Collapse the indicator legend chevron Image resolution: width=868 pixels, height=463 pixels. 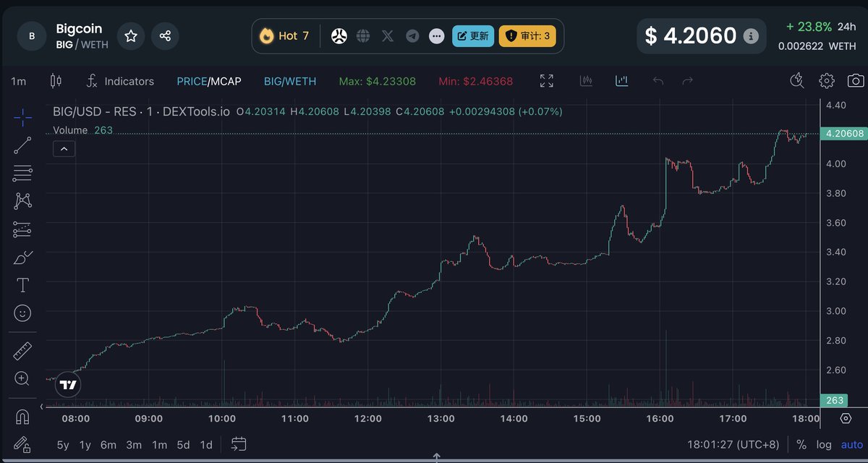click(x=64, y=149)
